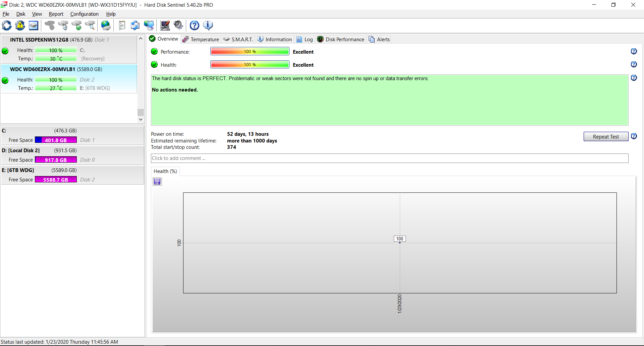Screen dimensions: 644x346
Task: Click the blue question mark Help toolbar icon
Action: pos(195,25)
